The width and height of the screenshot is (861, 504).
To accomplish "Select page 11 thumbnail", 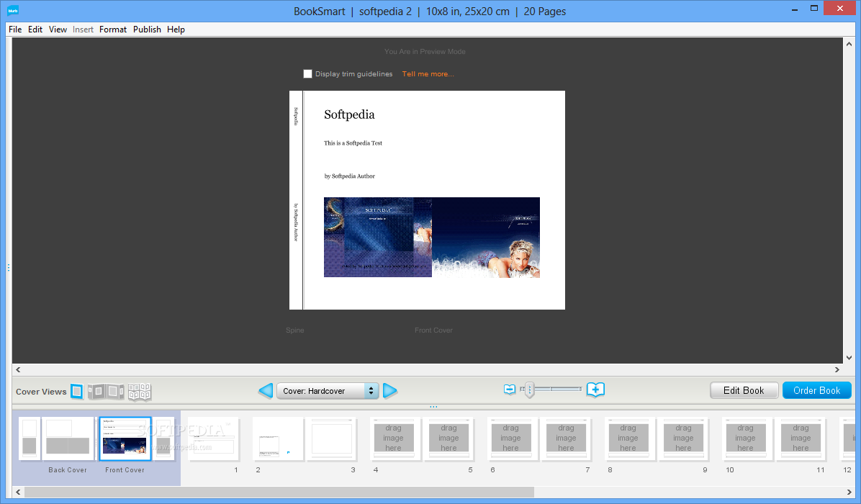I will [x=801, y=438].
